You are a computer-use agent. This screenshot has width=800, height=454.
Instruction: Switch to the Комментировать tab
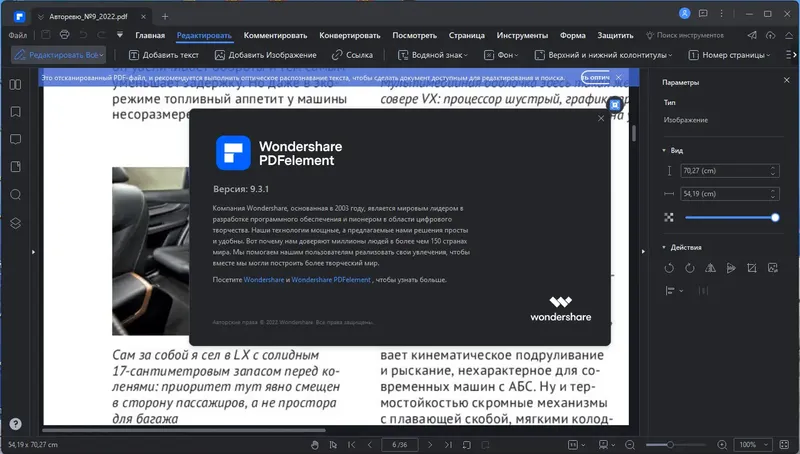[275, 35]
